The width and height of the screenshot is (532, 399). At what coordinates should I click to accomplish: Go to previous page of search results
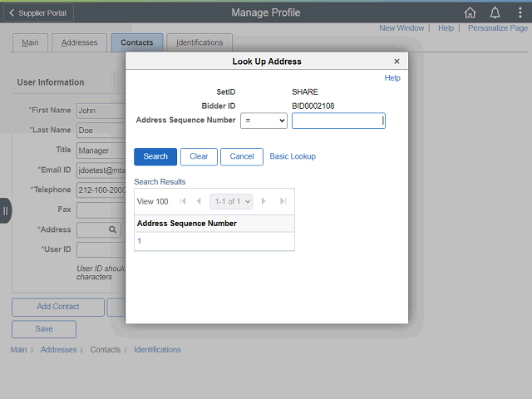coord(199,201)
